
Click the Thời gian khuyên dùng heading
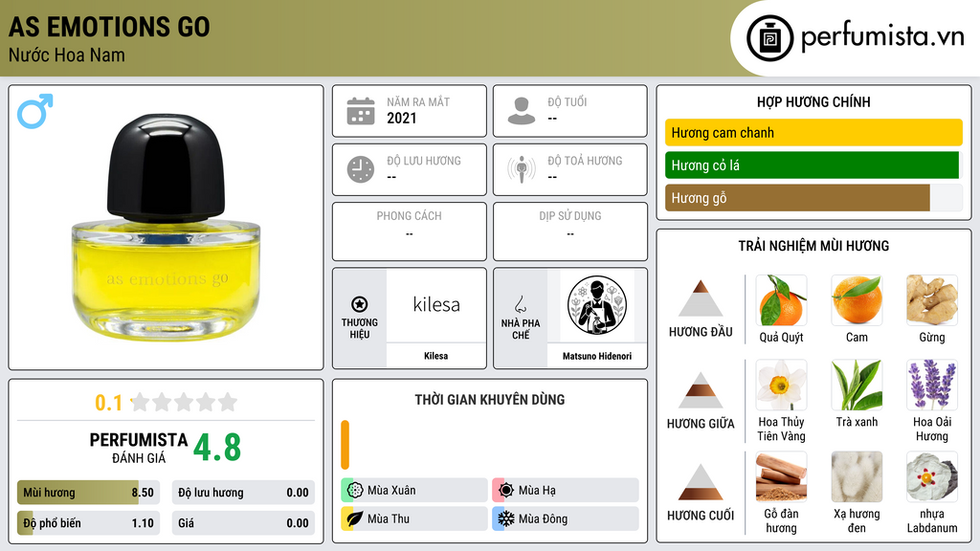(489, 400)
